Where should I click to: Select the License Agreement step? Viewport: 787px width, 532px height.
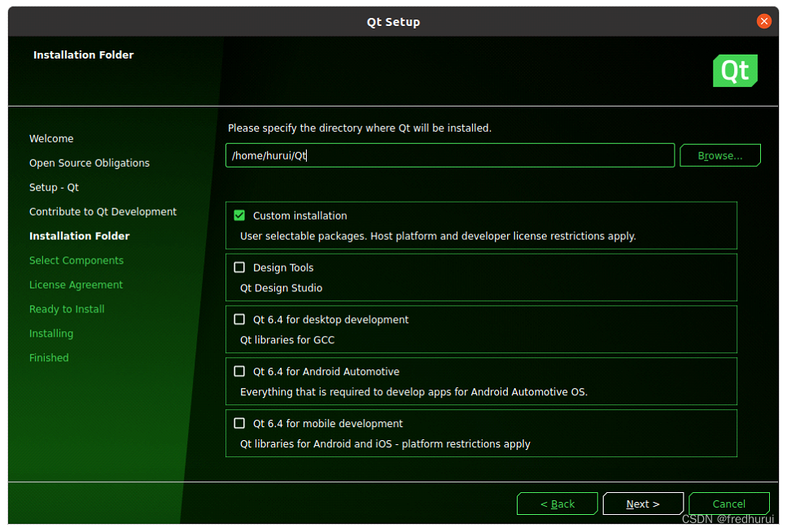coord(76,285)
